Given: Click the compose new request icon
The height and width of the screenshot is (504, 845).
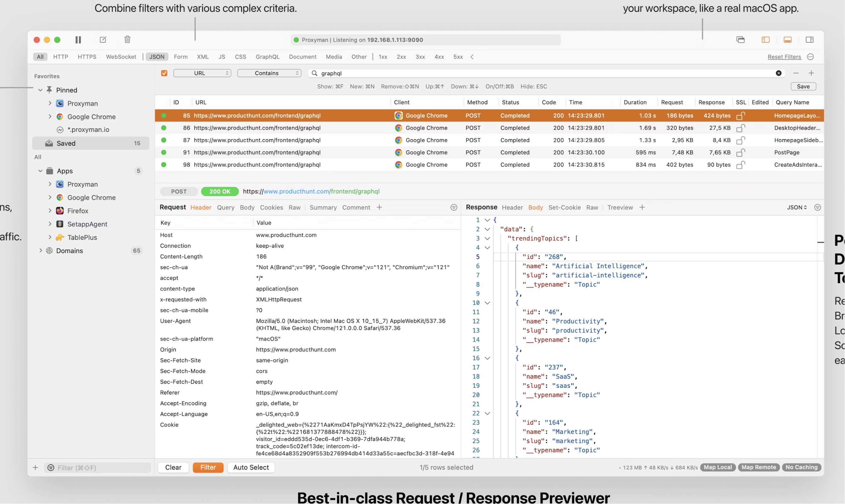Looking at the screenshot, I should point(103,40).
